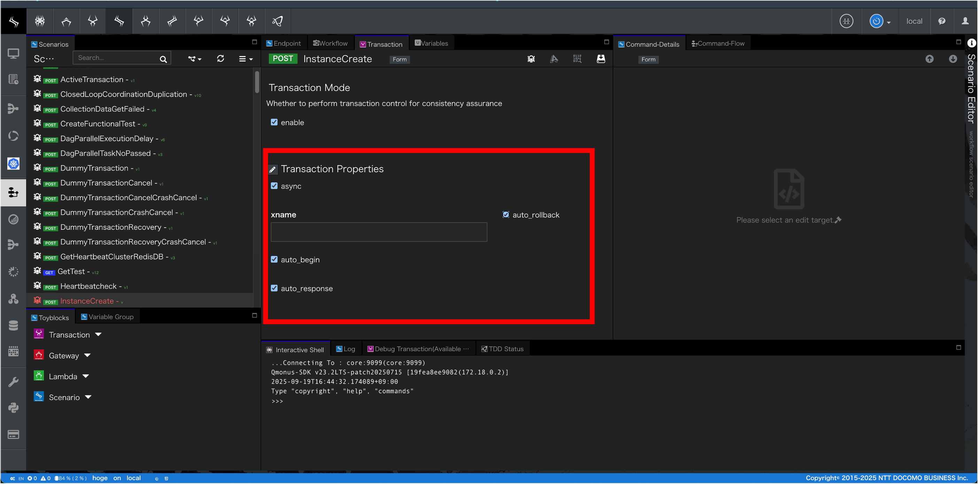Click the pencil icon beside Transaction Properties
This screenshot has height=484, width=980.
click(x=272, y=169)
